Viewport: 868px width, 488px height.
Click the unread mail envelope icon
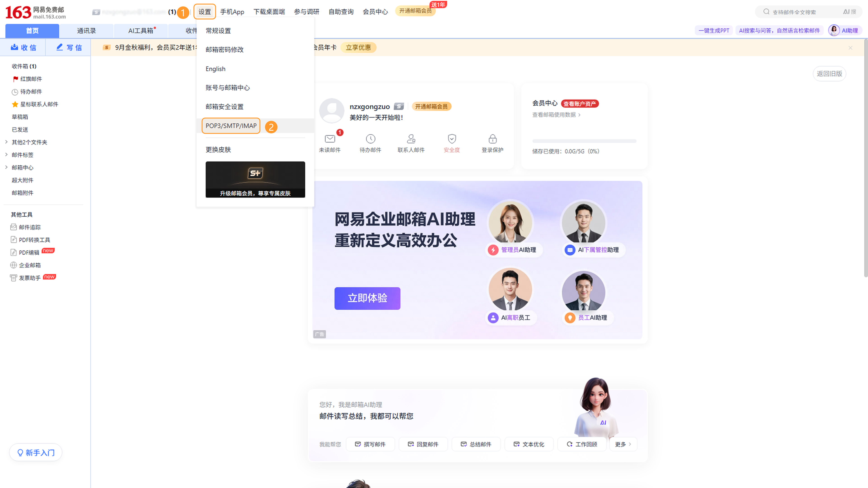click(330, 139)
